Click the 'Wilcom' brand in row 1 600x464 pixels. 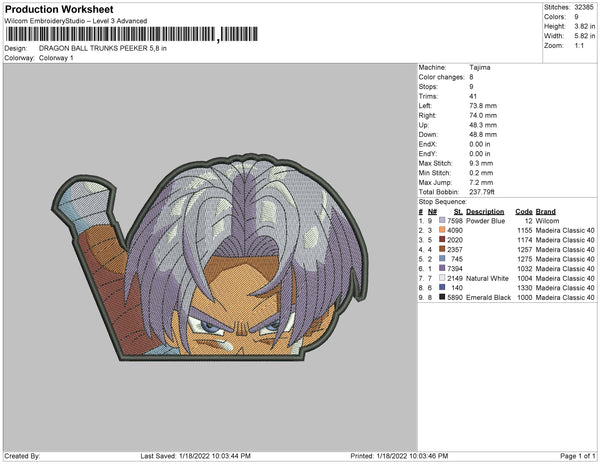pos(547,221)
